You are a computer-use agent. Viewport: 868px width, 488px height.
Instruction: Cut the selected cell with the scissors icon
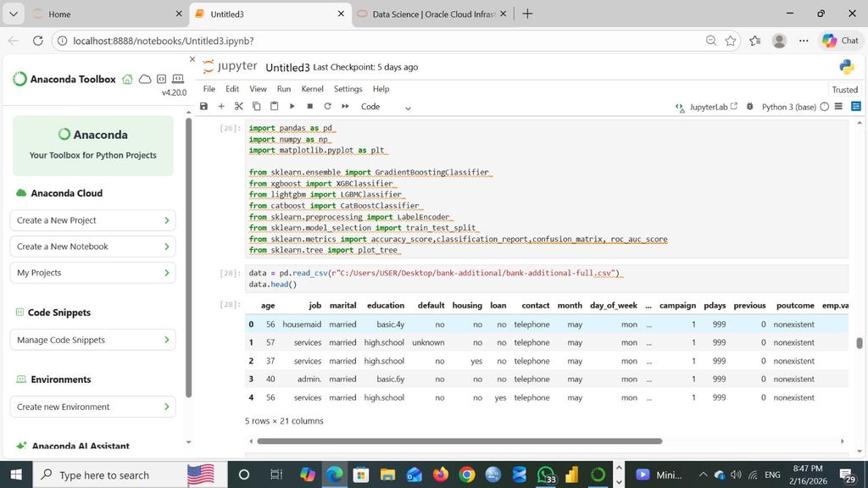[x=238, y=106]
